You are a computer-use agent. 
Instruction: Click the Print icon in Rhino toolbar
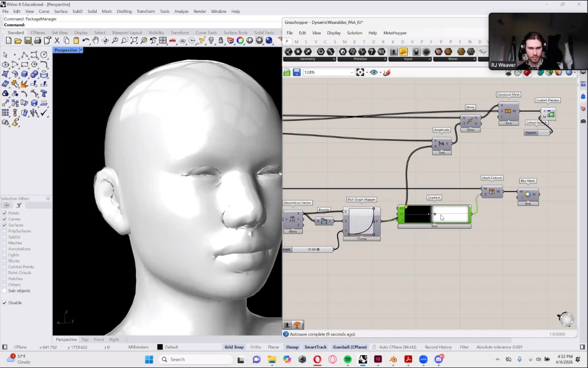37,41
